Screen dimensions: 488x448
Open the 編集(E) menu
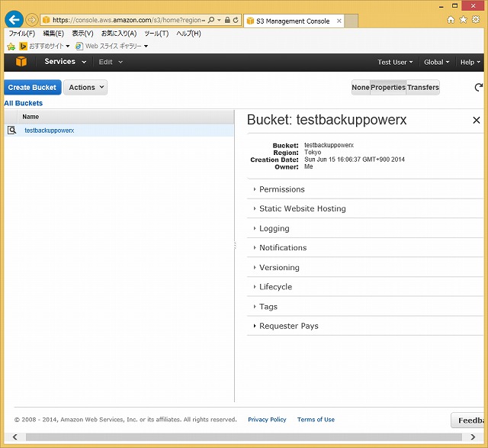(53, 34)
